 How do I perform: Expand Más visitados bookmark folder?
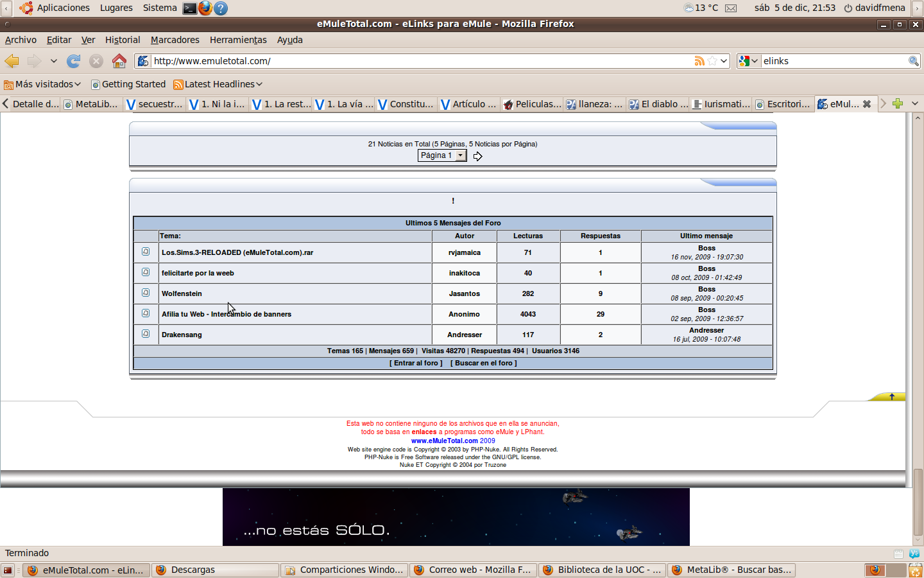pyautogui.click(x=42, y=84)
